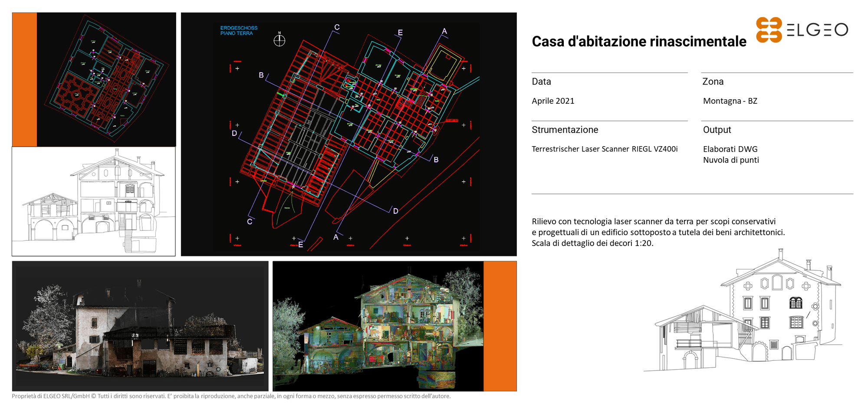Click the Montagna - BZ location text
The width and height of the screenshot is (868, 403).
point(730,101)
